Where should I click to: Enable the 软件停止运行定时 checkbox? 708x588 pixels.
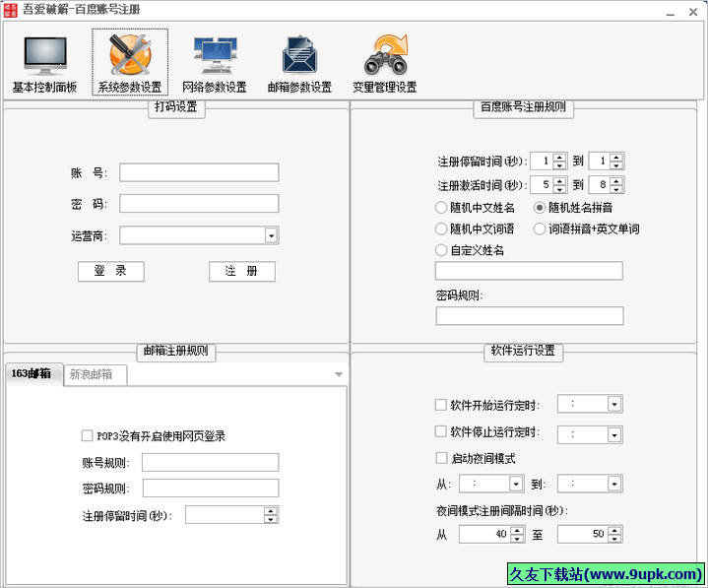tap(441, 431)
